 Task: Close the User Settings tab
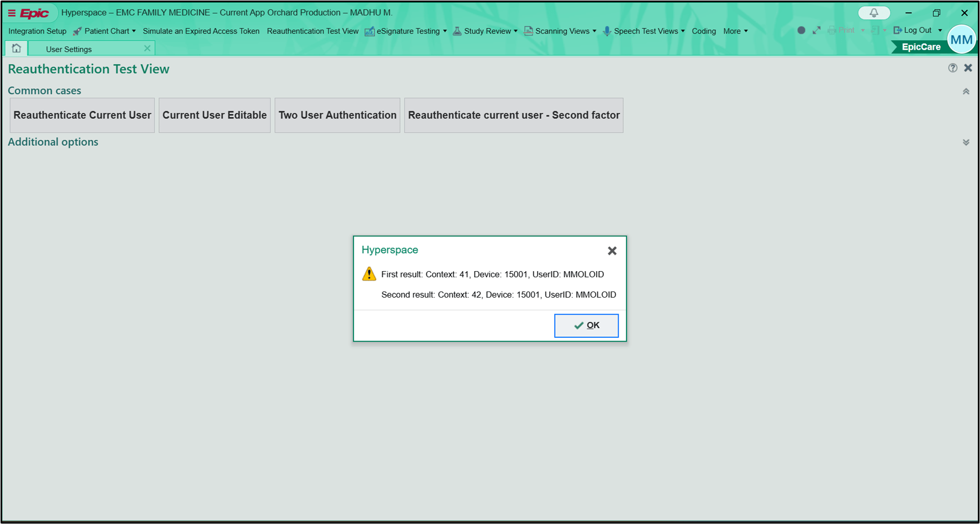147,49
